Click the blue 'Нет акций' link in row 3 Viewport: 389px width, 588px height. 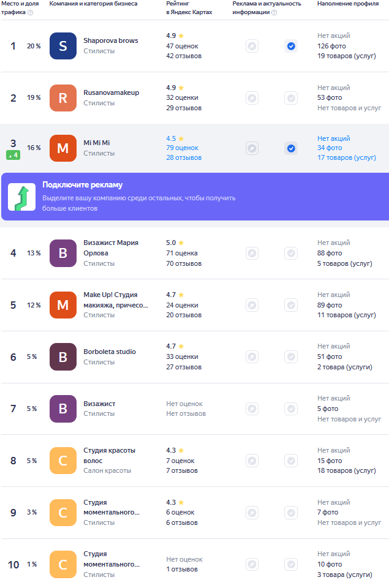(x=334, y=138)
